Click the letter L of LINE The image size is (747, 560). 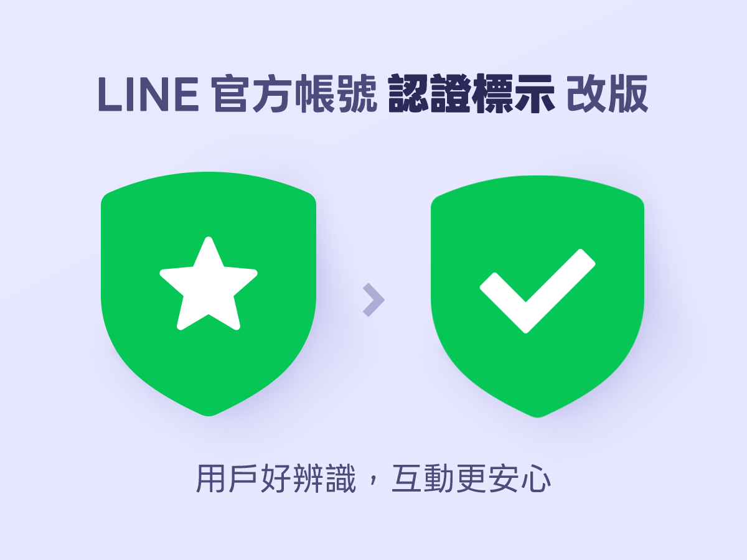click(x=108, y=96)
